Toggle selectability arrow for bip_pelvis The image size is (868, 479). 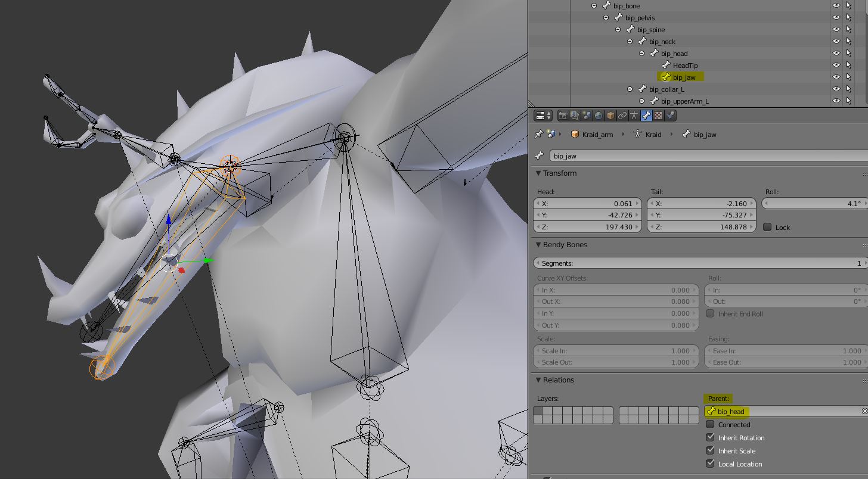[848, 18]
